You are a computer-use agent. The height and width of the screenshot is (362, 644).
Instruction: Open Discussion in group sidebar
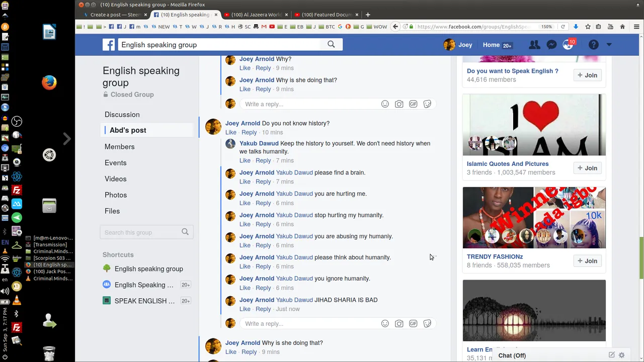(x=122, y=115)
